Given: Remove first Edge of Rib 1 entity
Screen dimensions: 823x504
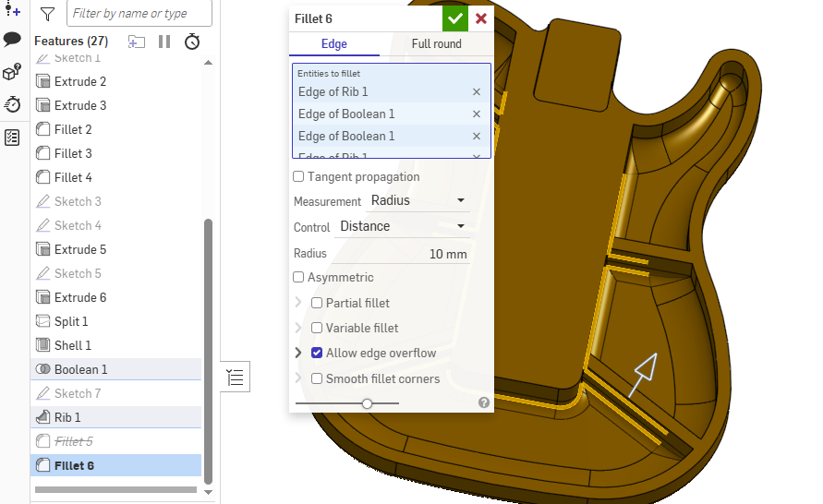Looking at the screenshot, I should (477, 91).
